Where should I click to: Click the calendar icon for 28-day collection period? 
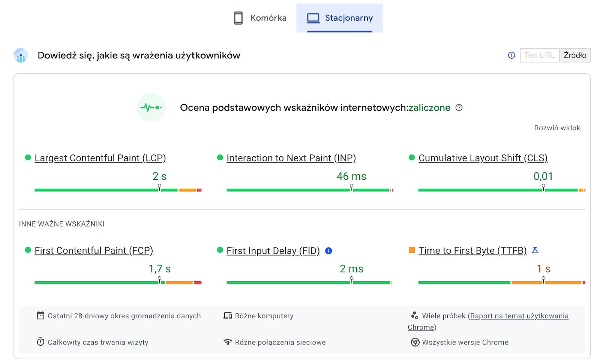[x=40, y=316]
